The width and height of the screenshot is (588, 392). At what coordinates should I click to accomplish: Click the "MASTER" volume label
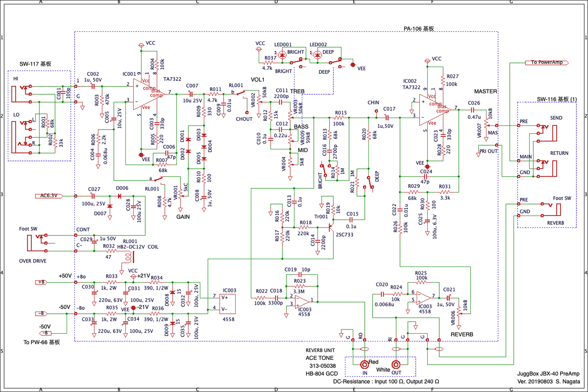(x=486, y=91)
